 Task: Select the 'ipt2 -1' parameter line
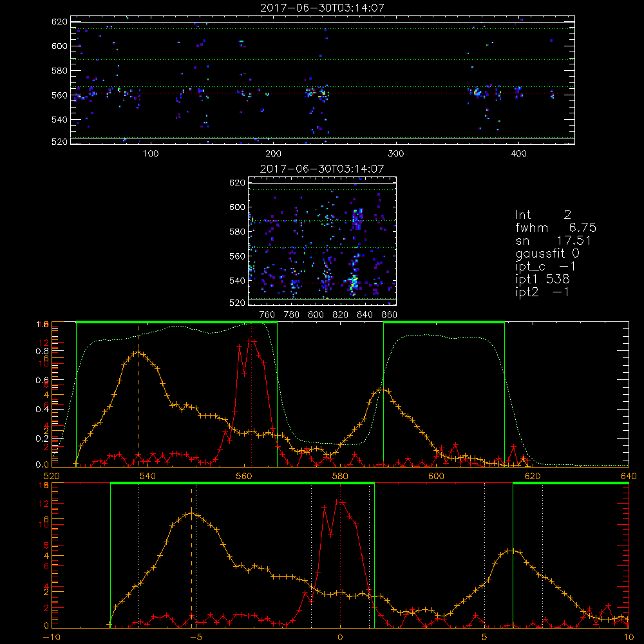point(542,292)
